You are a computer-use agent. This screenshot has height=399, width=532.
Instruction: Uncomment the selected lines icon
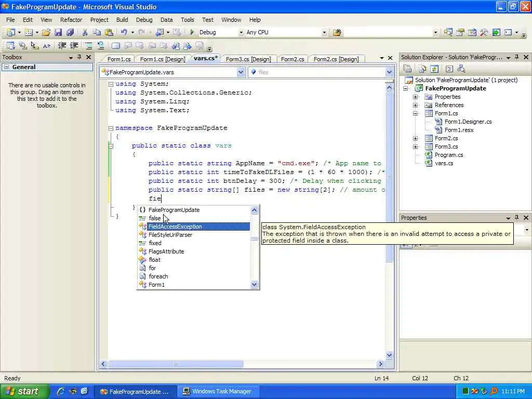100,46
